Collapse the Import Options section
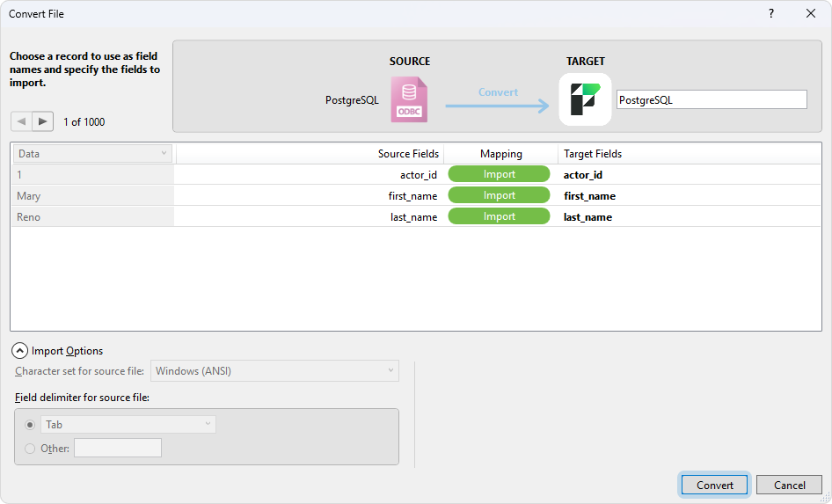832x504 pixels. point(19,351)
